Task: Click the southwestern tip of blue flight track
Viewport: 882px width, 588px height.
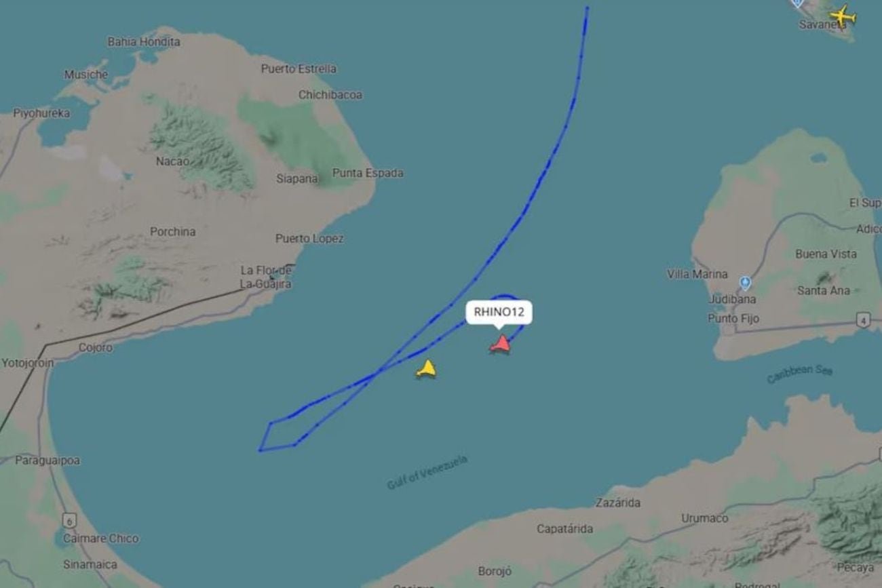Action: (260, 450)
